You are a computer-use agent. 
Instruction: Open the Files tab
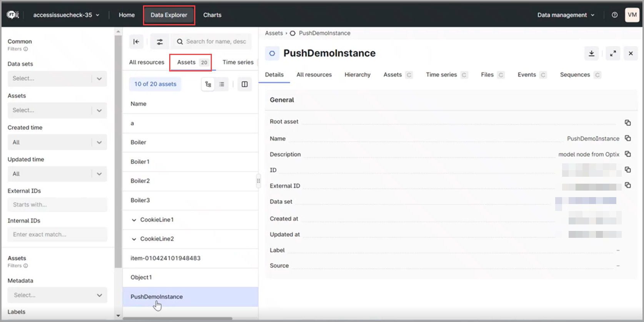(x=492, y=75)
